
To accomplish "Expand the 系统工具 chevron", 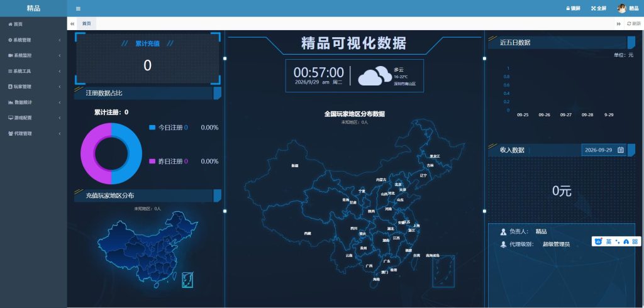I will pyautogui.click(x=60, y=71).
